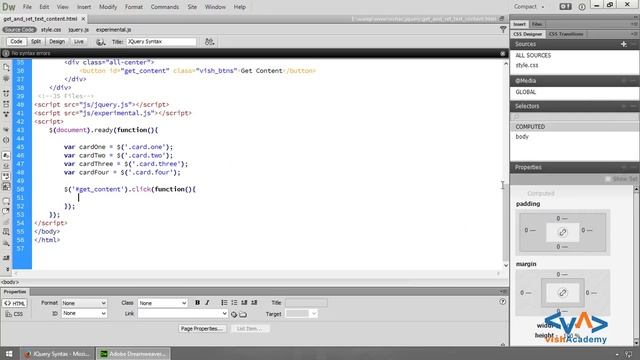Open the Link combo box dropdown
The height and width of the screenshot is (360, 640).
click(224, 313)
